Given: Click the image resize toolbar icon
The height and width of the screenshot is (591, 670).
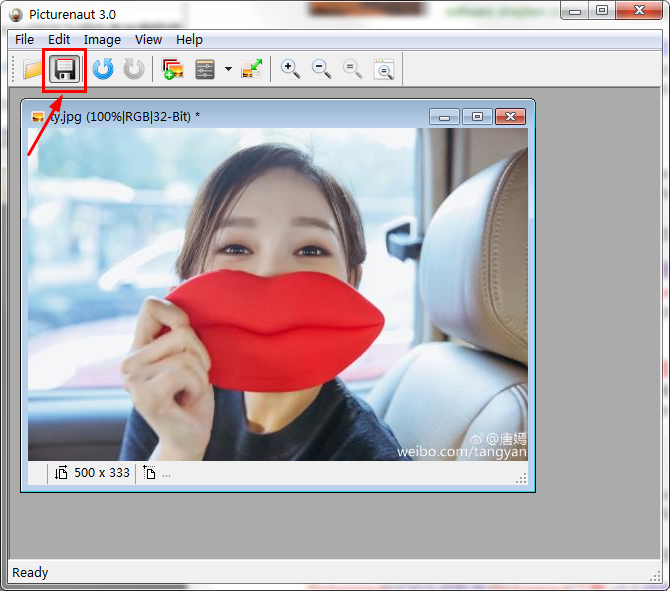Looking at the screenshot, I should [252, 69].
